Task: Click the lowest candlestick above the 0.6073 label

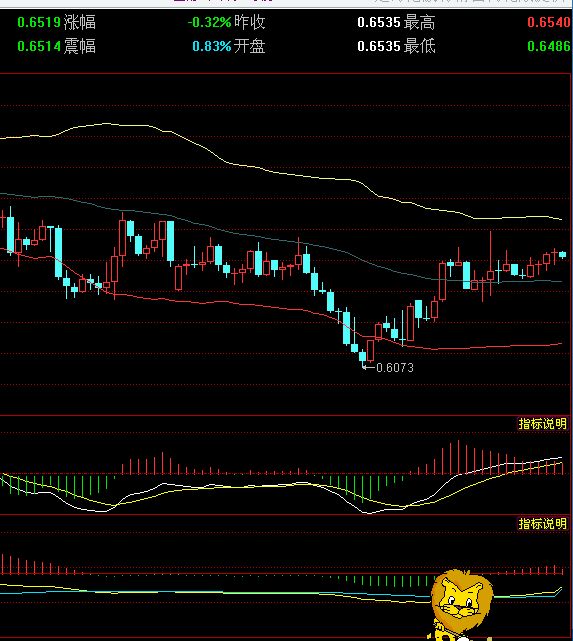Action: (x=363, y=356)
